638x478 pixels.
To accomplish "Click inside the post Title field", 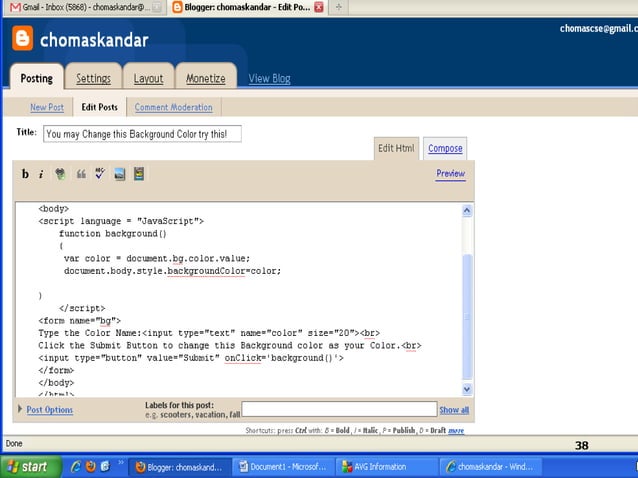I will pyautogui.click(x=142, y=134).
